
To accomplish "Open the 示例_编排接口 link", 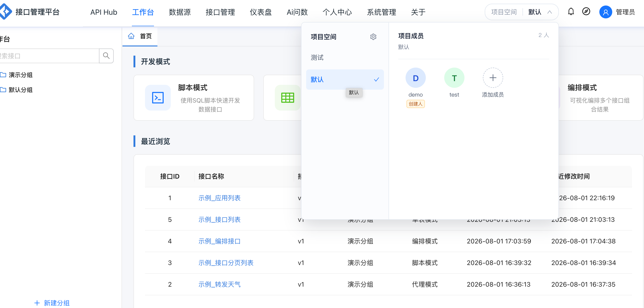I will [219, 241].
